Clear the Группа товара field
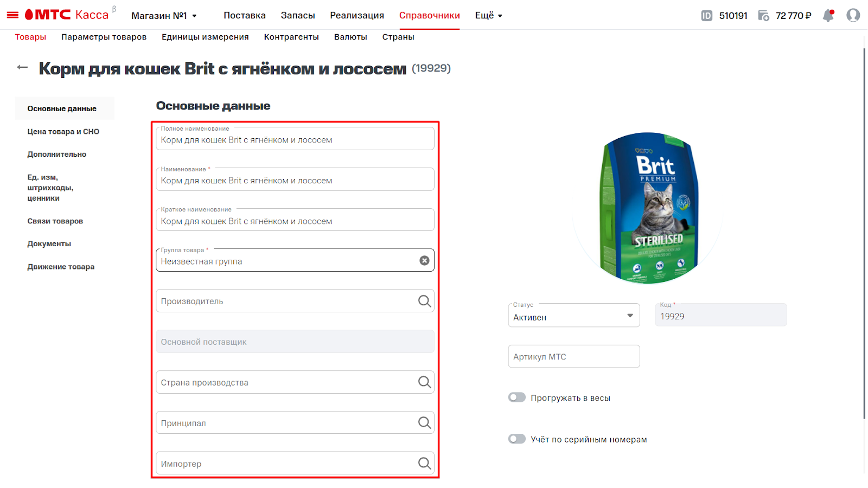 click(424, 261)
